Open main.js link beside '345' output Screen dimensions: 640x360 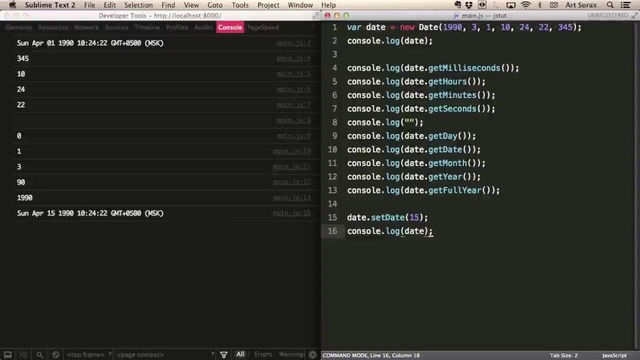[x=293, y=58]
